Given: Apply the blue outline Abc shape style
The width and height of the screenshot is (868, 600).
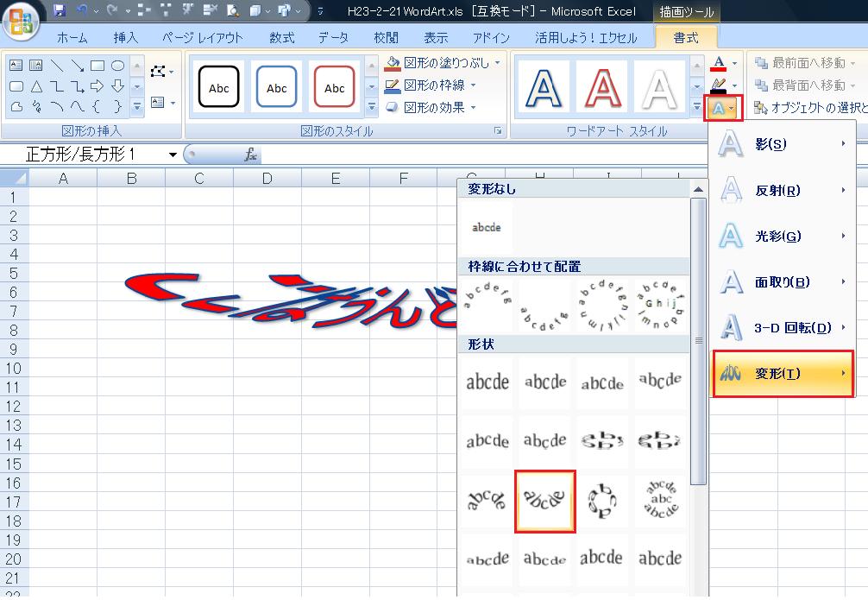Looking at the screenshot, I should coord(276,87).
